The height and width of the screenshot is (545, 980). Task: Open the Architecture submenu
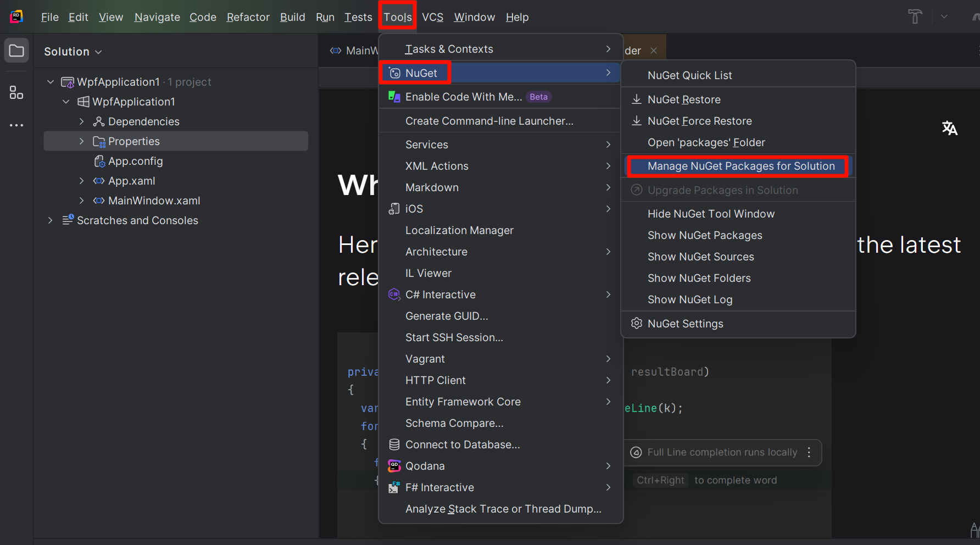pos(500,252)
